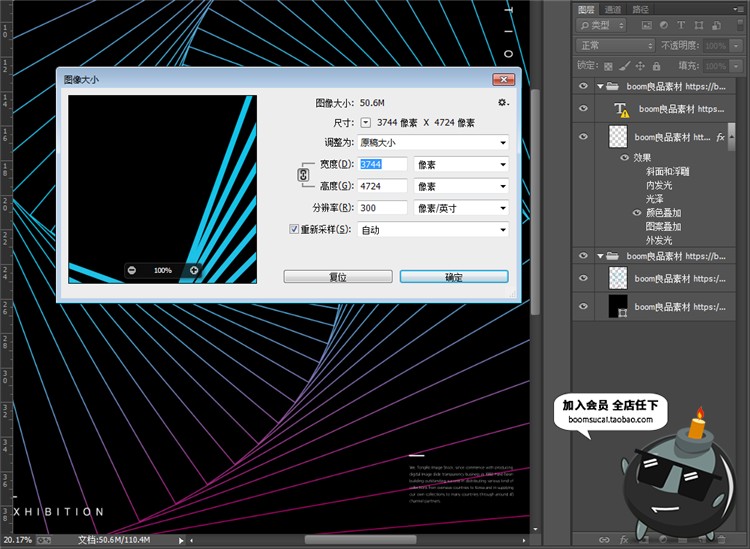Click the 确定 OK button
This screenshot has height=549, width=750.
pyautogui.click(x=453, y=277)
